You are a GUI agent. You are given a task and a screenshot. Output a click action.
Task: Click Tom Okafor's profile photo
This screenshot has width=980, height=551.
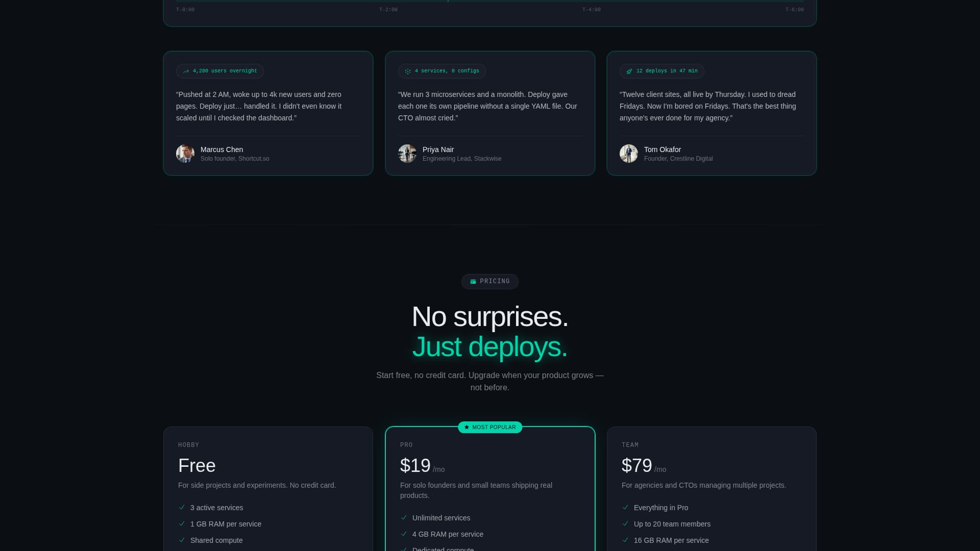tap(629, 154)
